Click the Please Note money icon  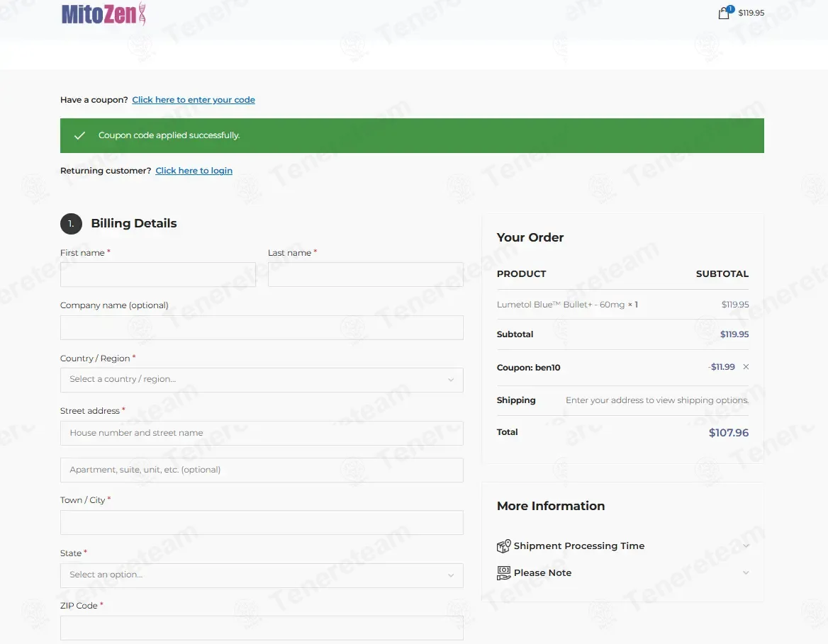503,572
